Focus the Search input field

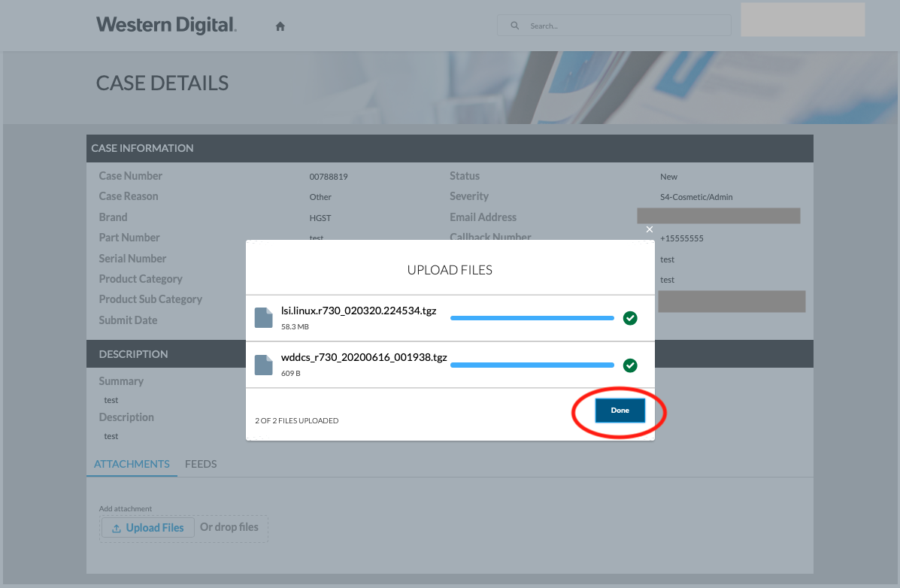coord(624,26)
